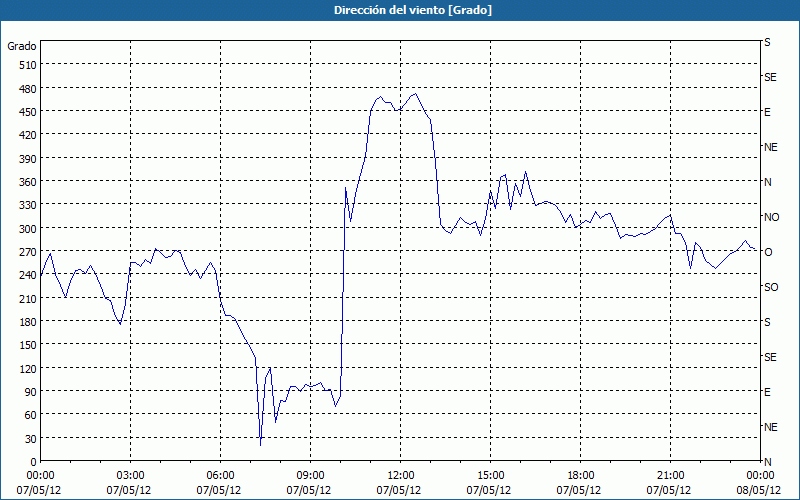Select the 'NO' compass label on the right axis
Image resolution: width=800 pixels, height=500 pixels.
771,217
